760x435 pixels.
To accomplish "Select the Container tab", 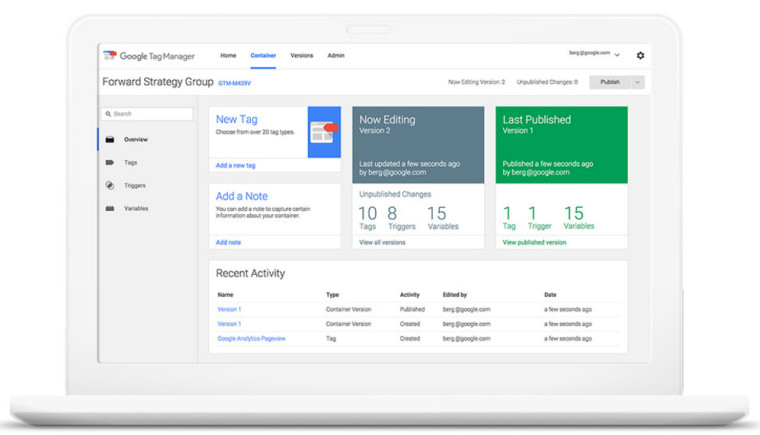I will 263,55.
